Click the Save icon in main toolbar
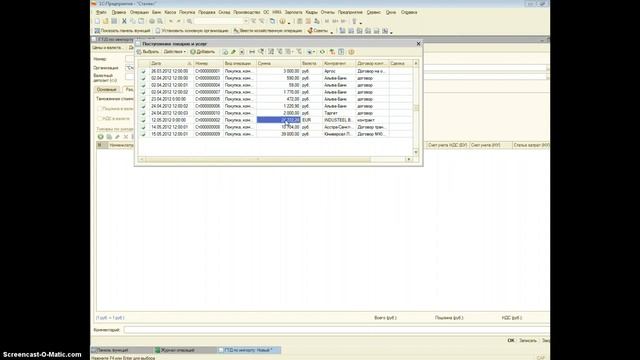This screenshot has height=360, width=640. tap(114, 21)
